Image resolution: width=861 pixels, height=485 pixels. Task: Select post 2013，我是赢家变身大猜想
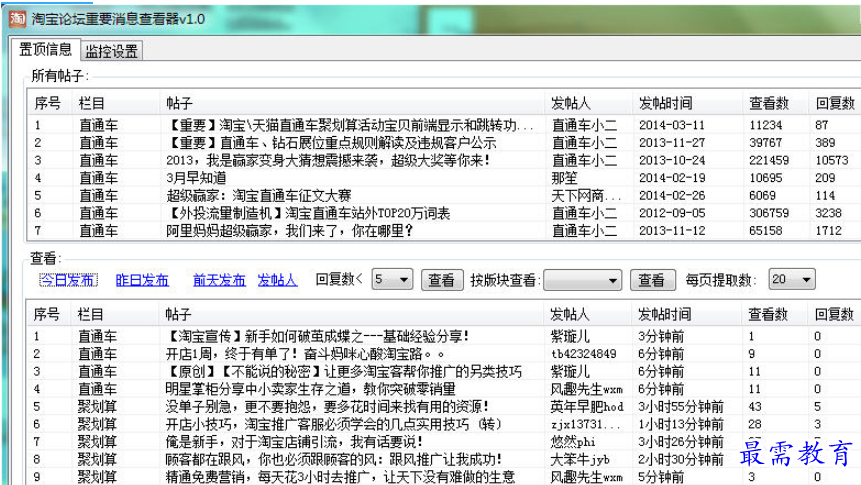pos(328,160)
